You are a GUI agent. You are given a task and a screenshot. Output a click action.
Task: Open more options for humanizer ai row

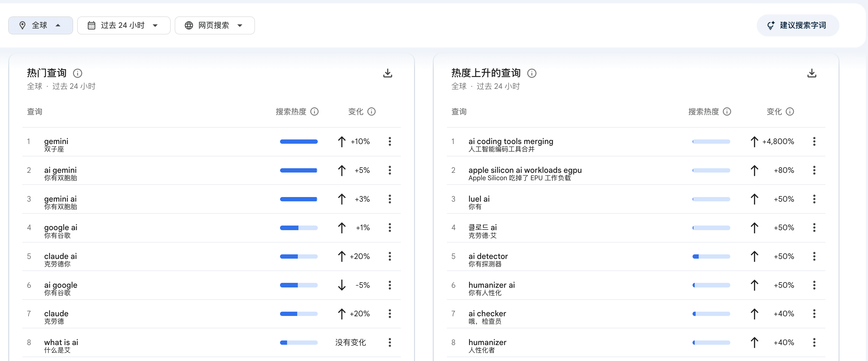pyautogui.click(x=814, y=285)
